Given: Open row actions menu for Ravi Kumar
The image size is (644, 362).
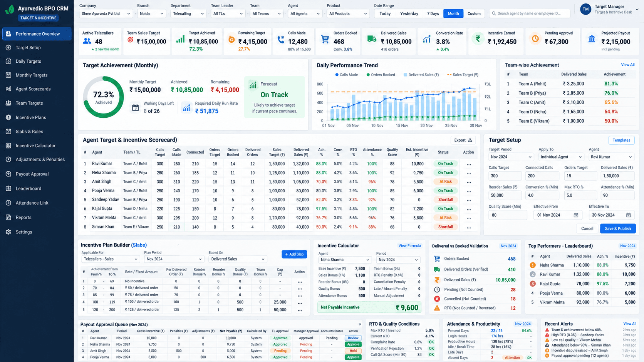Looking at the screenshot, I should pyautogui.click(x=469, y=164).
